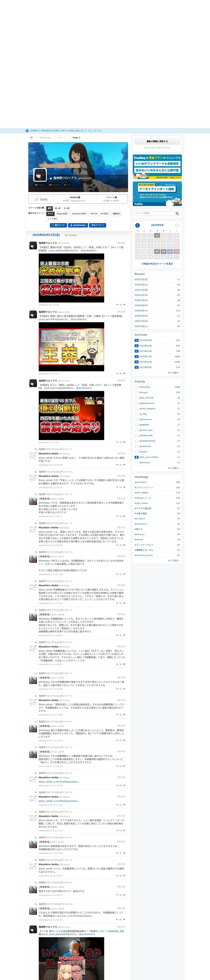This screenshot has height=980, width=210.
Task: Open the 2022年11月 archive list icon
Action: (x=136, y=356)
